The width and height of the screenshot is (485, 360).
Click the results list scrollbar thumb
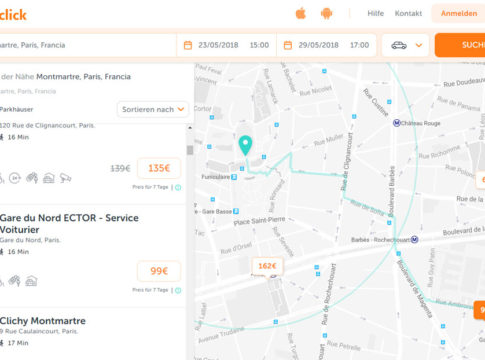point(190,150)
